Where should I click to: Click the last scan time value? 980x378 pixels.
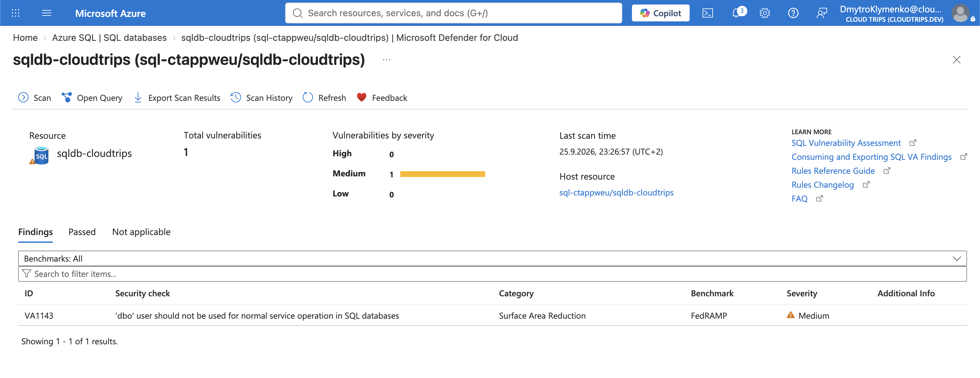pos(611,151)
